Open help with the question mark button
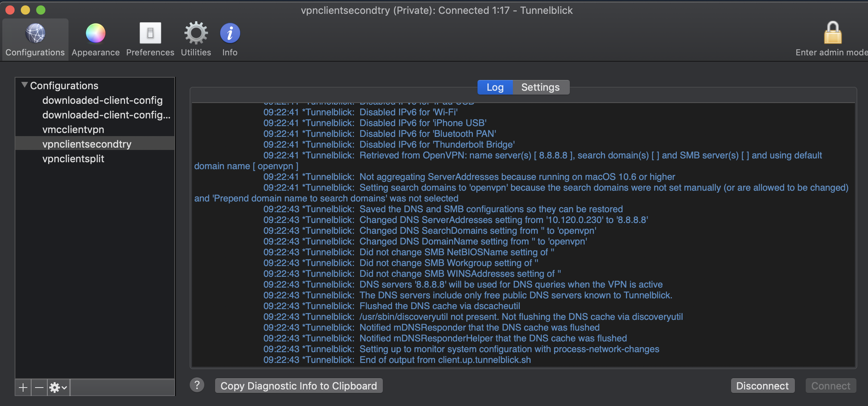This screenshot has width=868, height=406. (197, 385)
